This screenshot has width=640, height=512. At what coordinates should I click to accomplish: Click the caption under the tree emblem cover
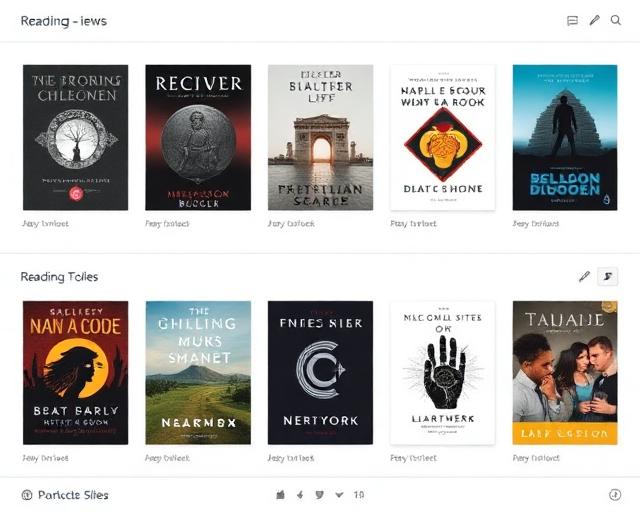[45, 223]
